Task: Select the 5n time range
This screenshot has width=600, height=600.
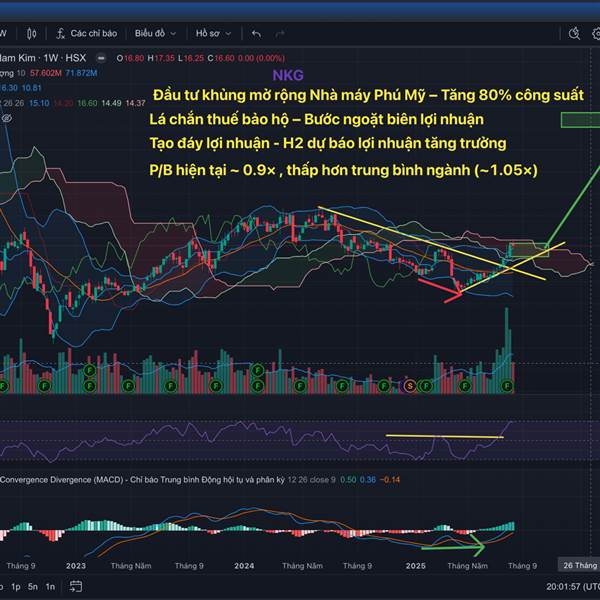Action: click(33, 586)
